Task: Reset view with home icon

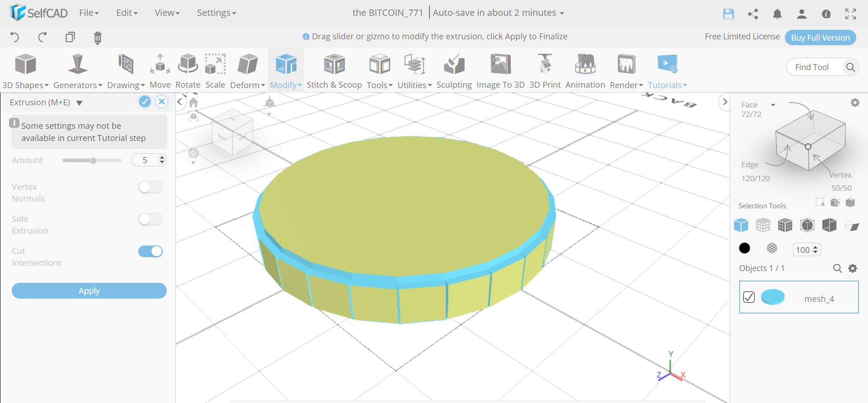Action: pyautogui.click(x=193, y=103)
